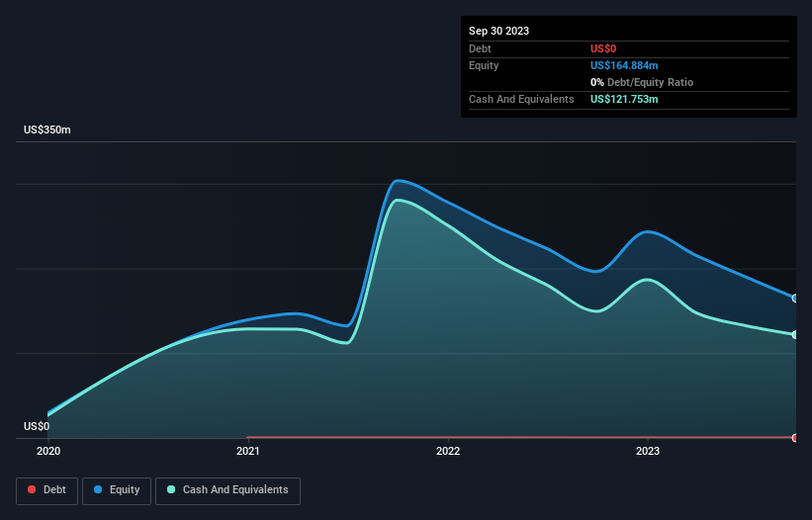This screenshot has height=520, width=812.
Task: Click the 0% Debt/Equity Ratio text
Action: pos(642,82)
